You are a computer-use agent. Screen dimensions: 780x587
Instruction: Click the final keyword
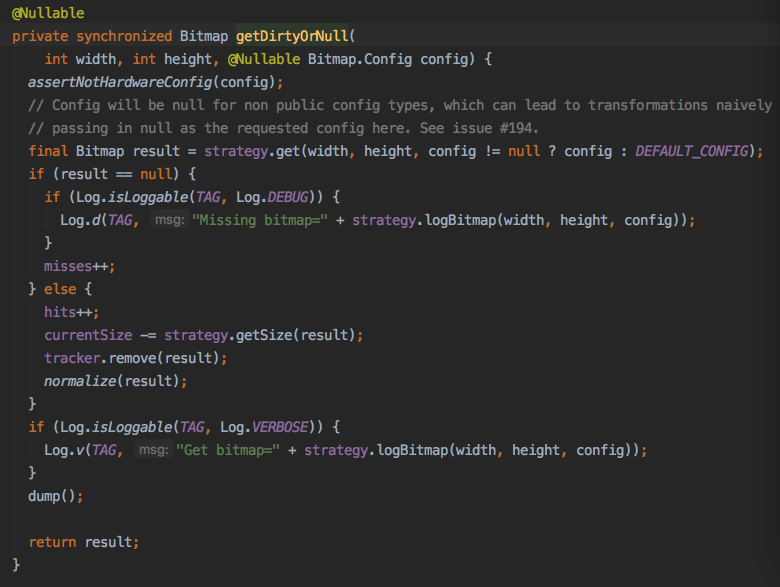pyautogui.click(x=48, y=151)
